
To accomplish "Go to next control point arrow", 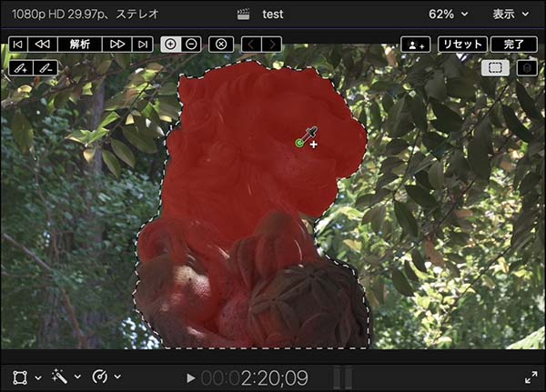I will tap(272, 45).
